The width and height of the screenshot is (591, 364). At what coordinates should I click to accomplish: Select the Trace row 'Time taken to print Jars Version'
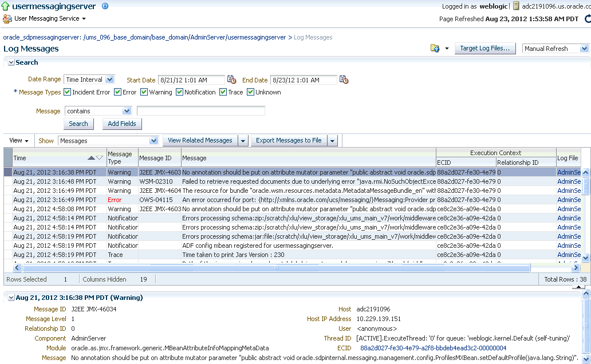292,255
